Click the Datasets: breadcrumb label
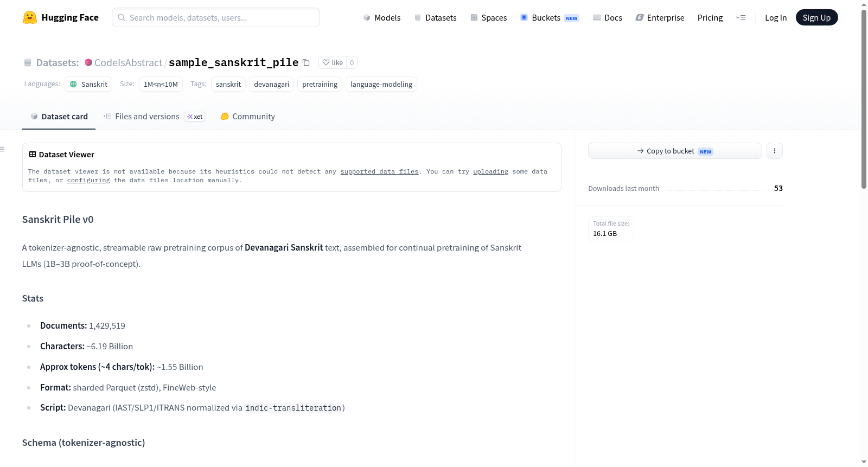The image size is (868, 467). pos(58,62)
